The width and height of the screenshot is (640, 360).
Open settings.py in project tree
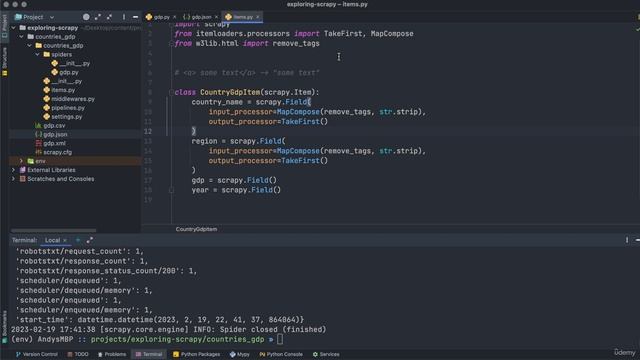pos(63,117)
